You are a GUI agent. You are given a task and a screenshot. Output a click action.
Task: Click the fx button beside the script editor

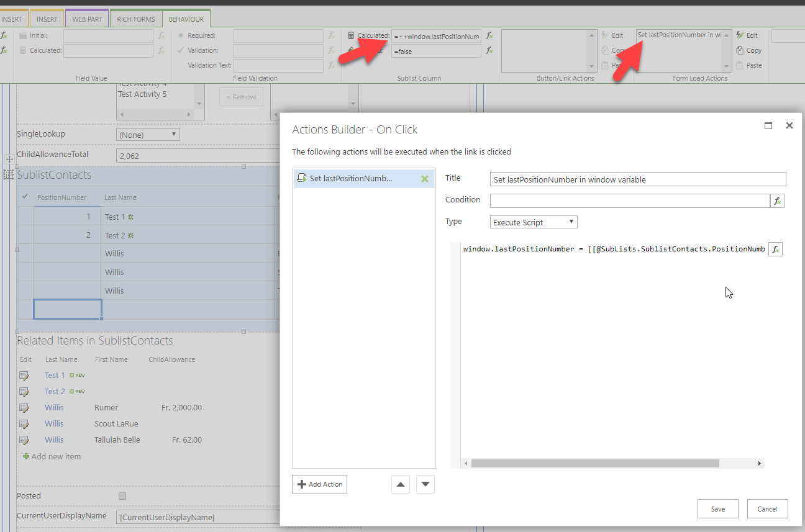775,249
